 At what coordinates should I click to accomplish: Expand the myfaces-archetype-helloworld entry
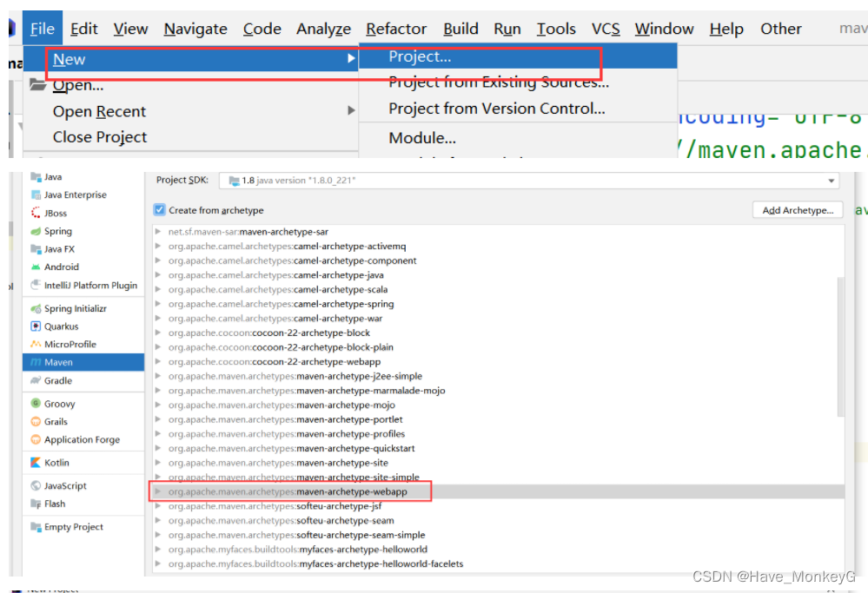(158, 549)
